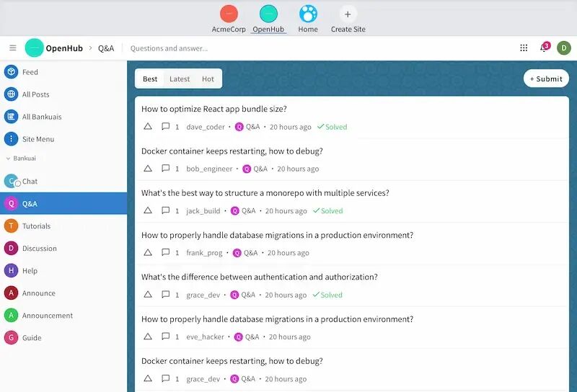This screenshot has height=392, width=577.
Task: Open the Guide bankuai
Action: (x=63, y=337)
